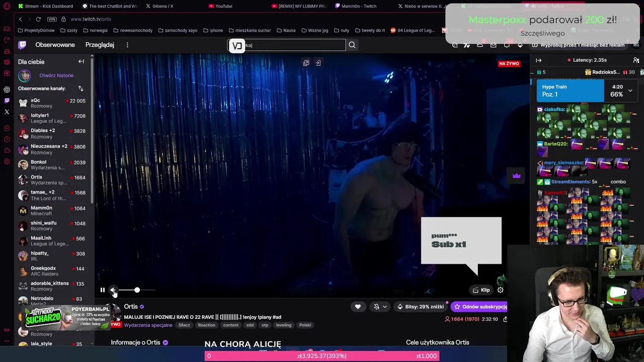Click the Opera logo menu icon
Screen dimensions: 644x362
tap(7, 6)
